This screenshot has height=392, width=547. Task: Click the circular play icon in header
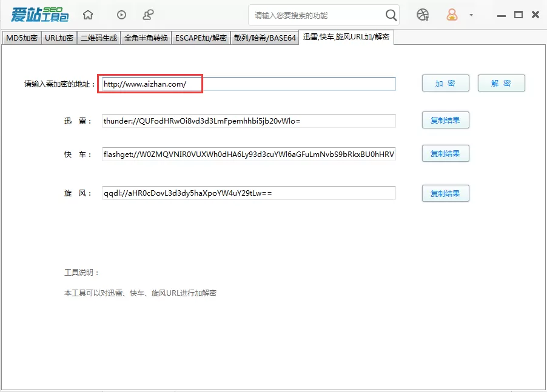121,15
